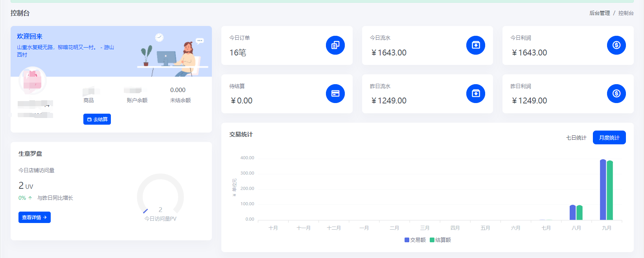This screenshot has height=258, width=644.
Task: Toggle the 交易额 legend series
Action: [x=415, y=240]
